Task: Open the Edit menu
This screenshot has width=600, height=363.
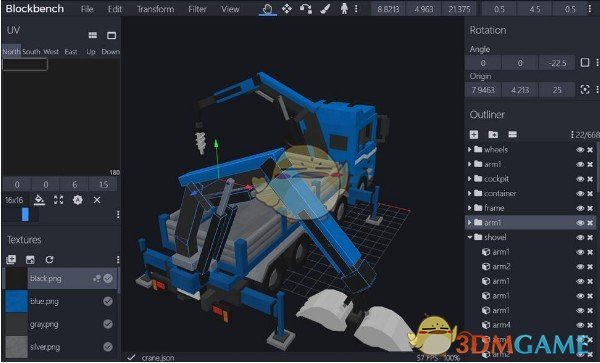Action: 115,9
